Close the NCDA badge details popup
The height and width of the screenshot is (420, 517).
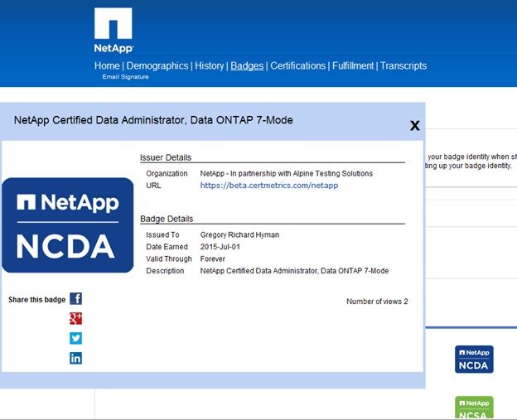tap(415, 125)
